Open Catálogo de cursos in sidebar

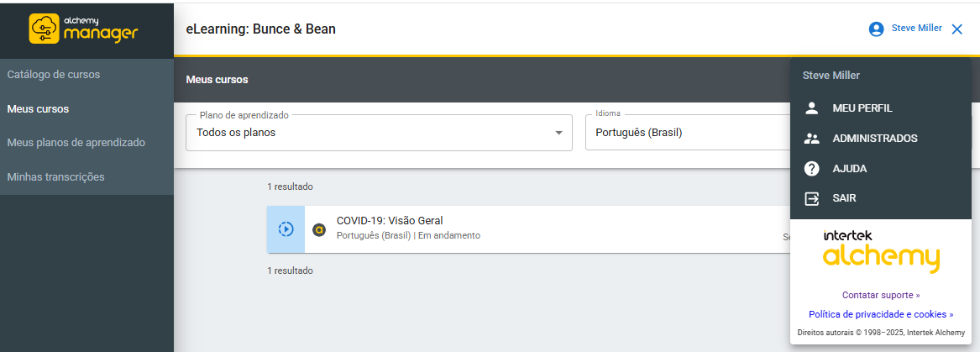coord(54,75)
